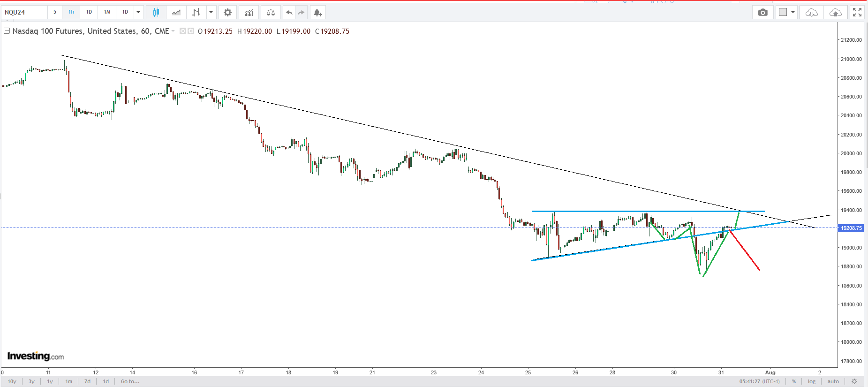The width and height of the screenshot is (868, 387).
Task: Switch to the 1M interval tab
Action: 107,12
